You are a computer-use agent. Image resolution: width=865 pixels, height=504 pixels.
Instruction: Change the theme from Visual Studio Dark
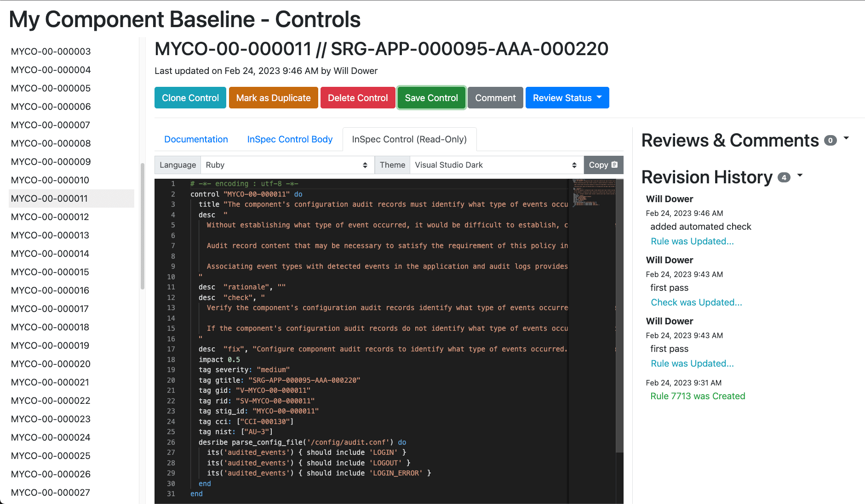(x=495, y=165)
